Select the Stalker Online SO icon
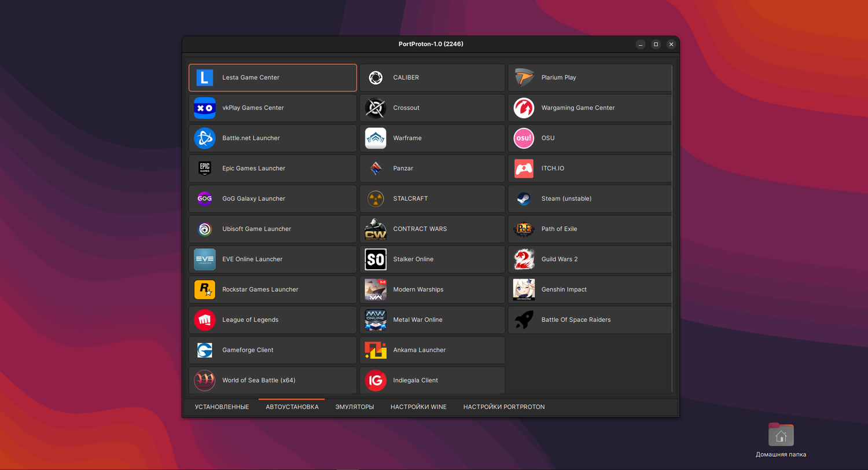This screenshot has height=470, width=868. [x=376, y=259]
